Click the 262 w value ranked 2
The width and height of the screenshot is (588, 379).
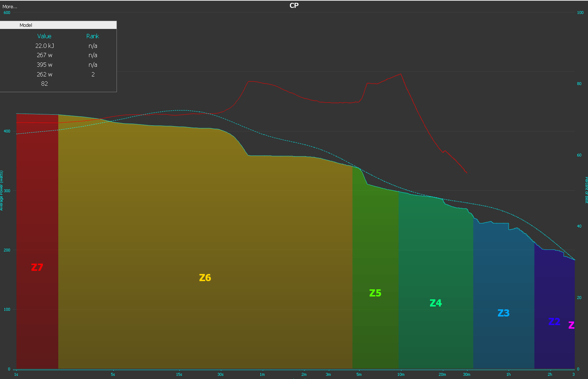(44, 74)
